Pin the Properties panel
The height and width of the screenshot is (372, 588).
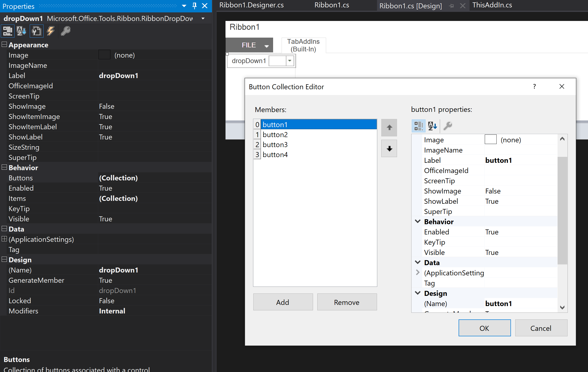[194, 6]
